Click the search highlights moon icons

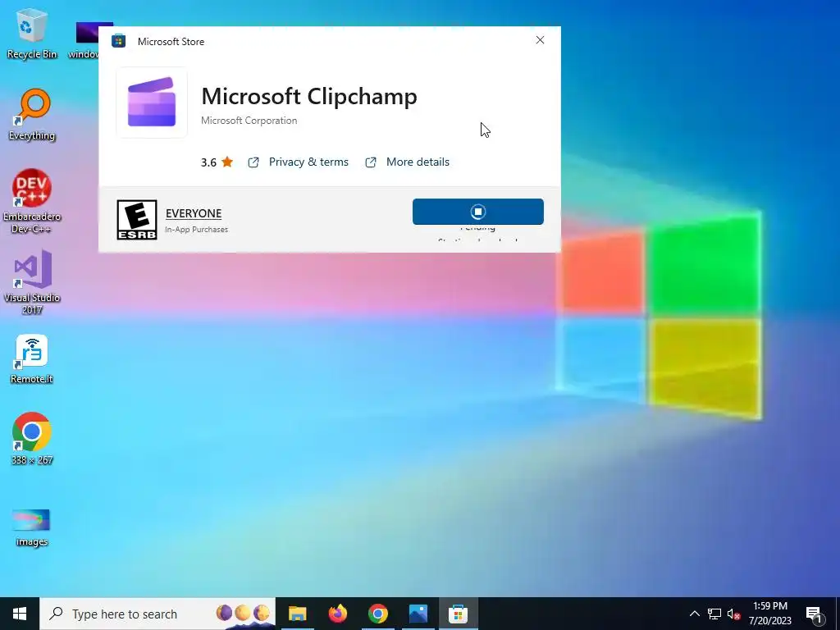click(x=243, y=612)
